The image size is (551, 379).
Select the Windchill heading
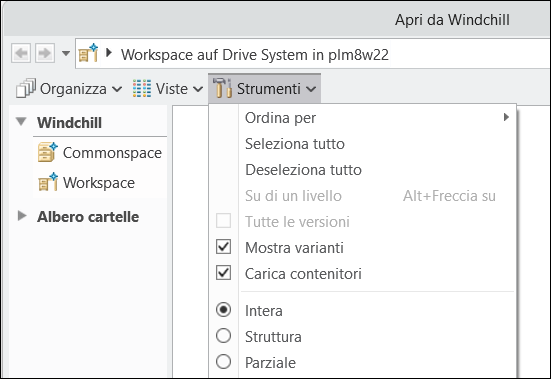(70, 123)
